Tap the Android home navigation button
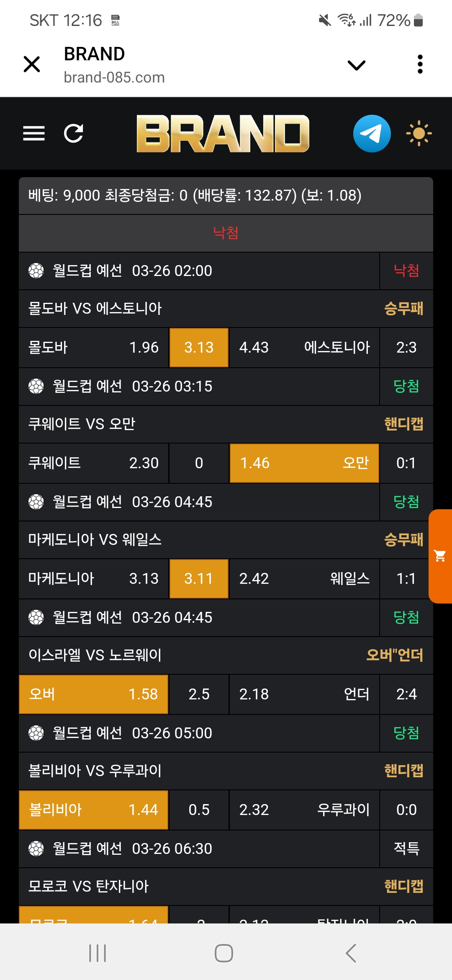Image resolution: width=452 pixels, height=980 pixels. (224, 953)
